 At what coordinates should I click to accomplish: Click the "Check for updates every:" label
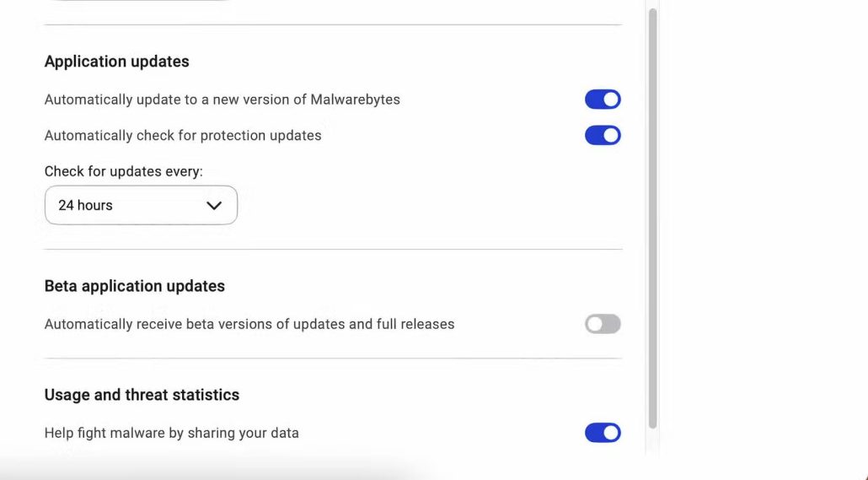[123, 171]
